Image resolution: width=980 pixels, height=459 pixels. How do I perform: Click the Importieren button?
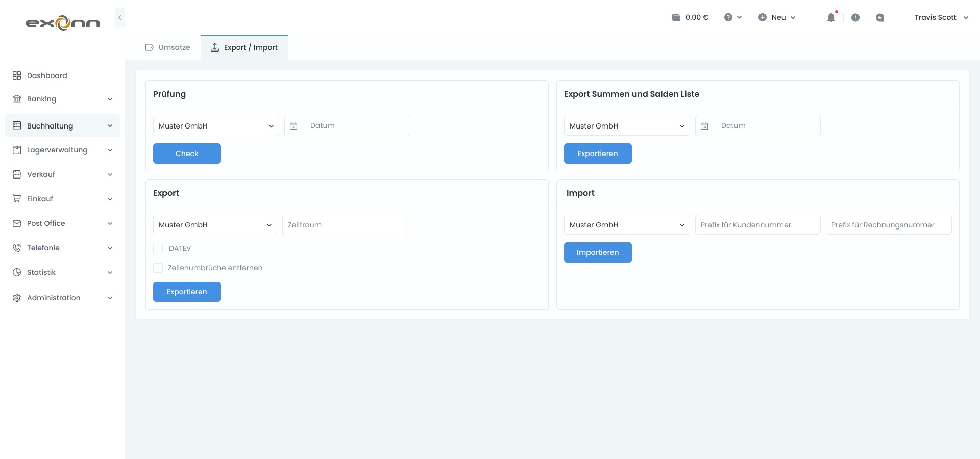tap(598, 252)
